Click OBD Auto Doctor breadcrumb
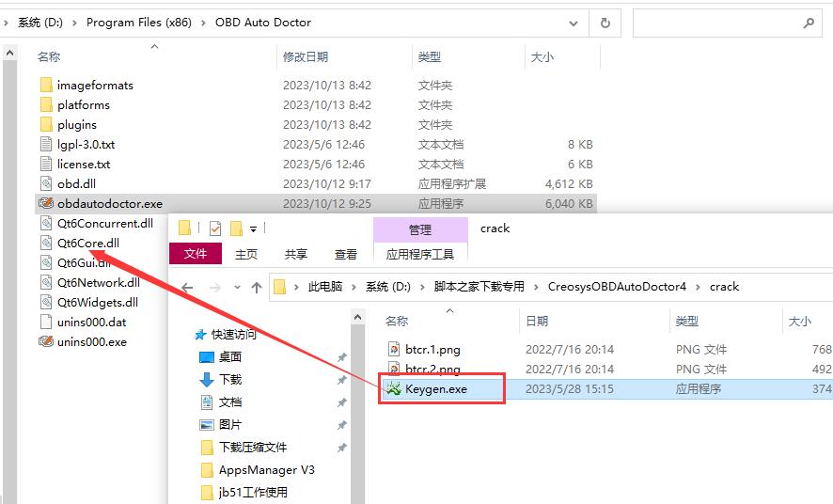Screen dimensions: 833x504 click(x=263, y=23)
